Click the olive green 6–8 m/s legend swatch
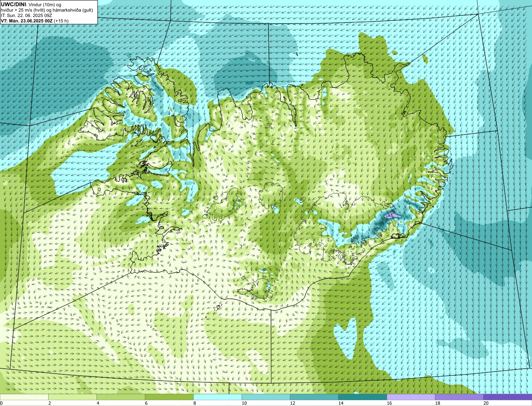 point(169,397)
